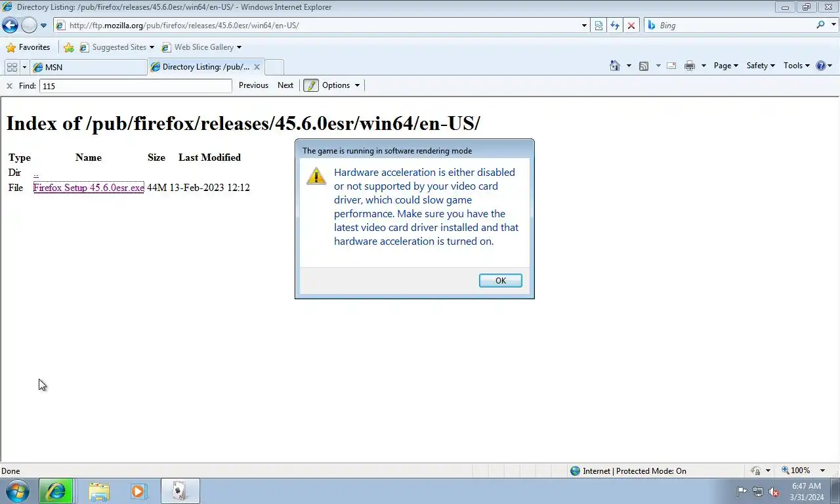Go back with the Back arrow button

click(x=10, y=26)
